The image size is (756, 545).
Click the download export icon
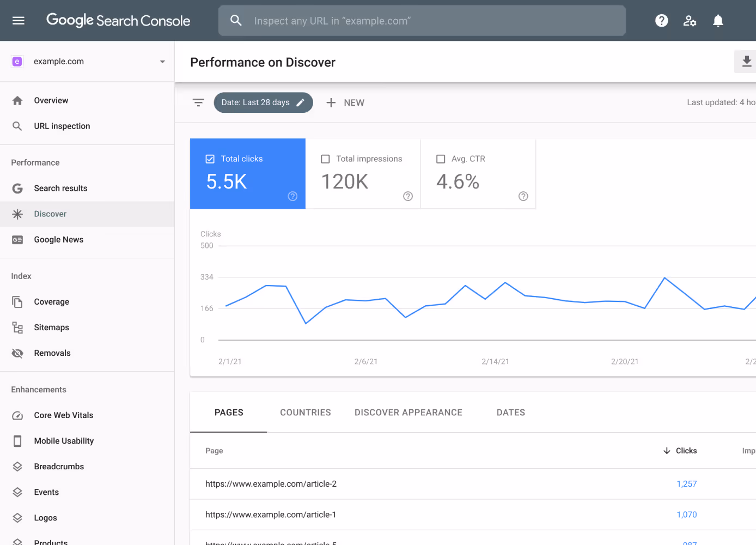(747, 62)
